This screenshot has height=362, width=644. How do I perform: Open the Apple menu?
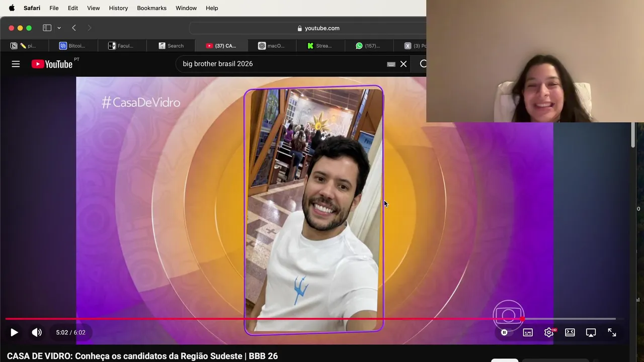click(x=12, y=8)
